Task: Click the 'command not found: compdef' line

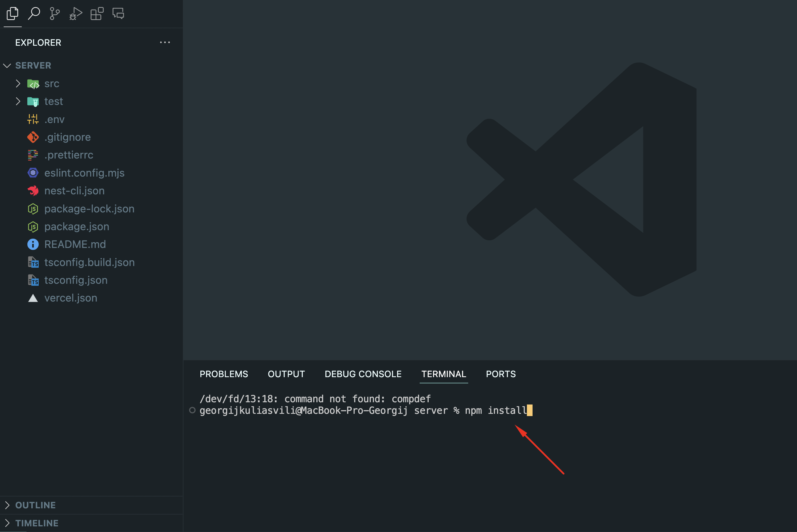Action: [x=315, y=399]
